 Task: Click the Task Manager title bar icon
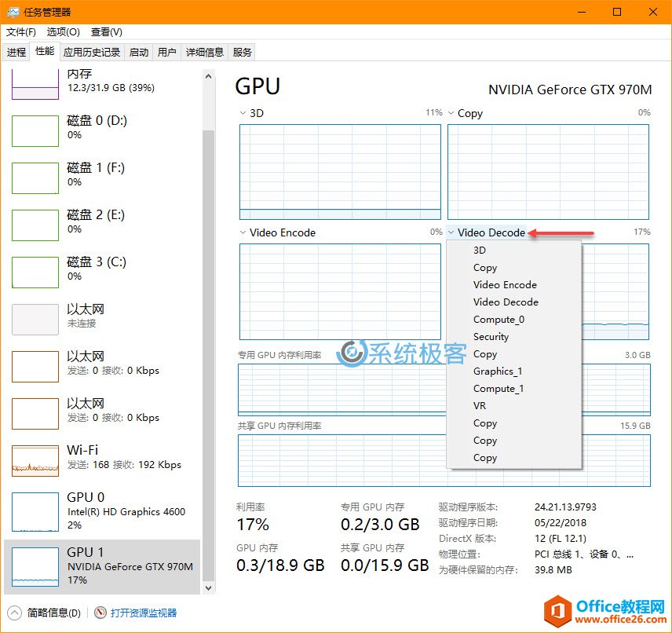pos(13,12)
